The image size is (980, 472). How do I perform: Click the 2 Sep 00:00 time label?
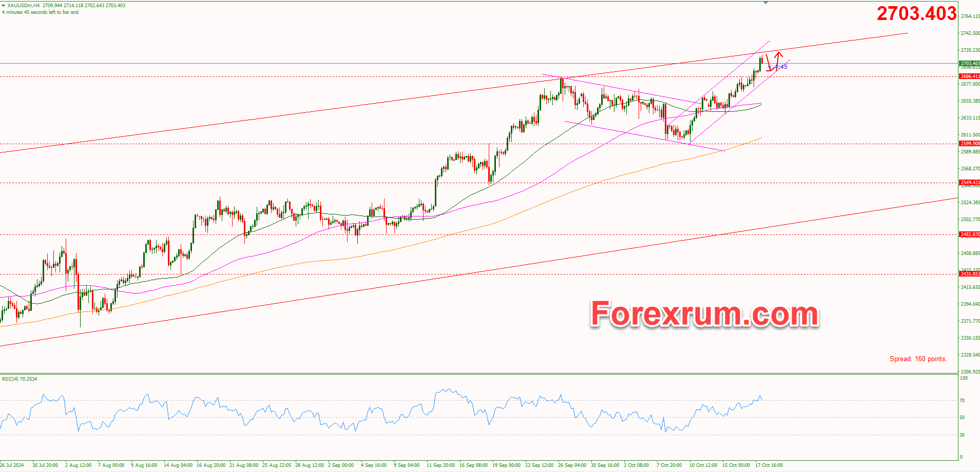click(x=341, y=465)
